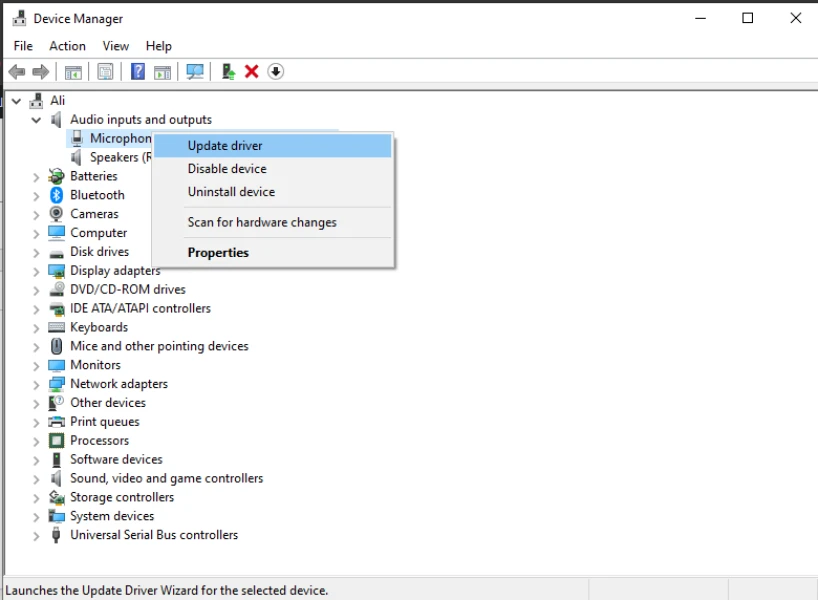Select Sound, video and game controllers
Screen dimensions: 818x600
pyautogui.click(x=166, y=478)
